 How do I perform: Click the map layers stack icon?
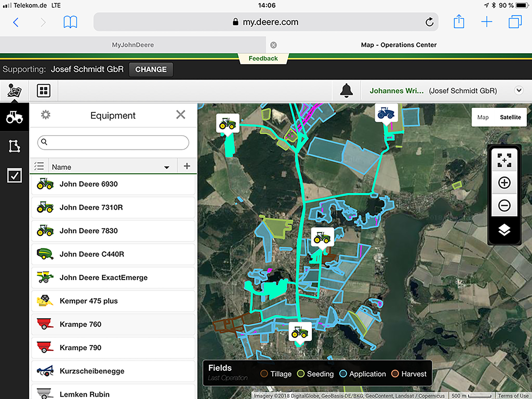click(504, 230)
